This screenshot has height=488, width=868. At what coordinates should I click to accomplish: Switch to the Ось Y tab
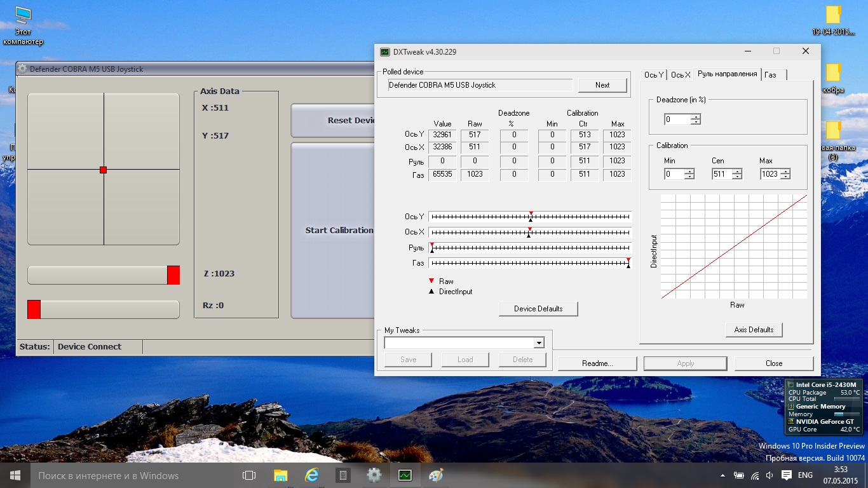(x=654, y=75)
